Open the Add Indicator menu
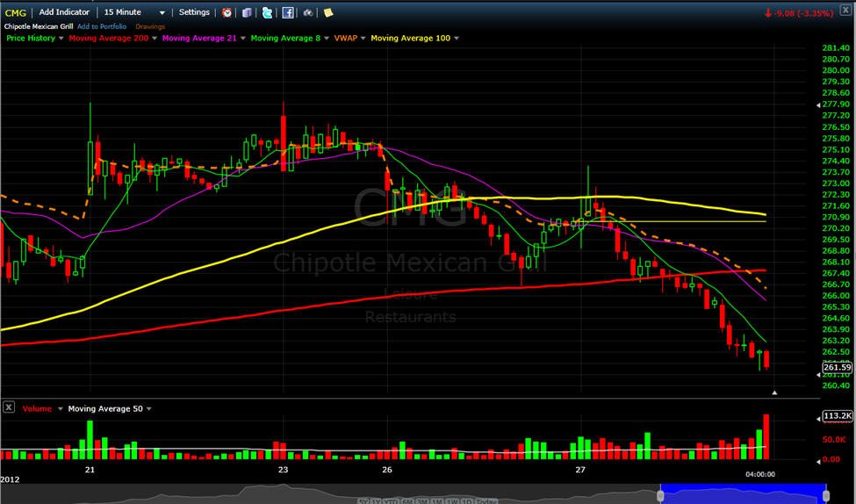856x504 pixels. point(64,12)
